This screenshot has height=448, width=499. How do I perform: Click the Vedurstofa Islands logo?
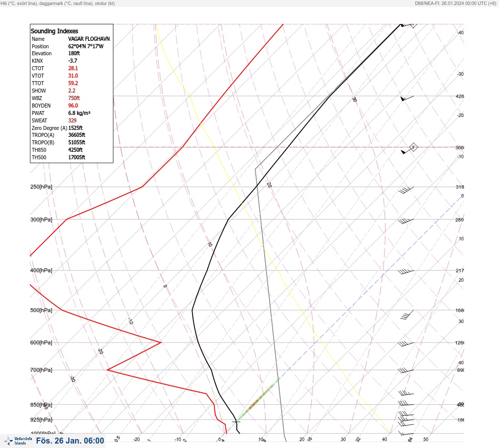[x=18, y=441]
